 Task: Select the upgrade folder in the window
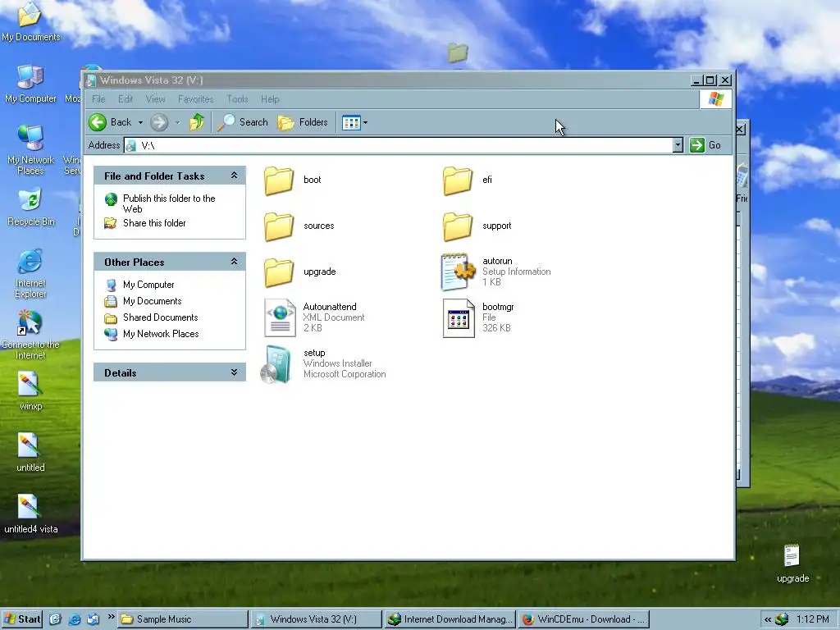[279, 272]
